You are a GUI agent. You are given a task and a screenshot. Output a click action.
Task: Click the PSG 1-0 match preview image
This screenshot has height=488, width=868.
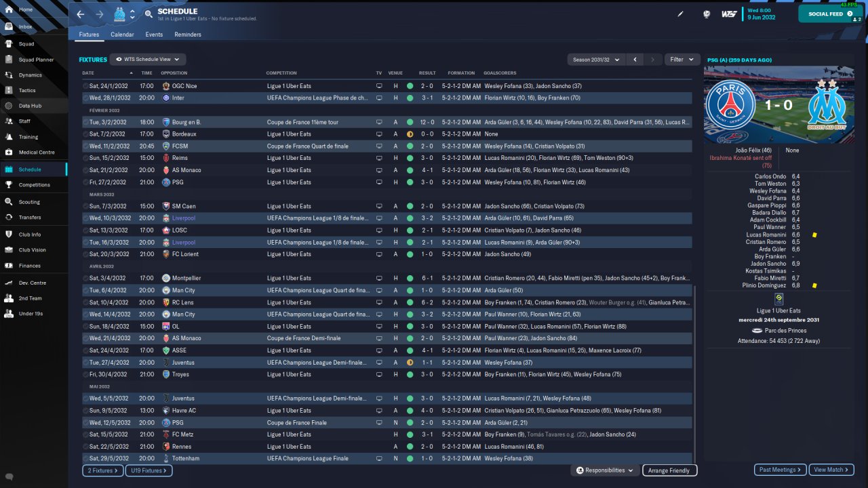coord(778,105)
